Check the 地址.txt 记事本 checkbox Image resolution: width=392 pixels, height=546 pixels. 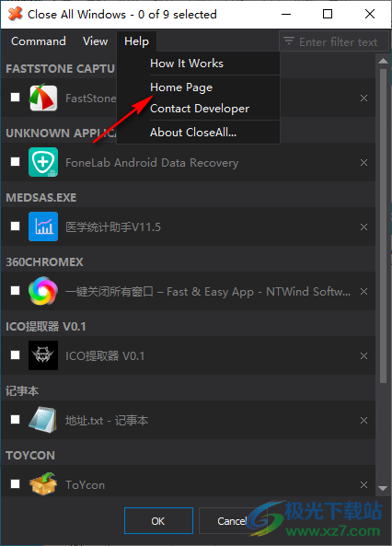[x=15, y=419]
